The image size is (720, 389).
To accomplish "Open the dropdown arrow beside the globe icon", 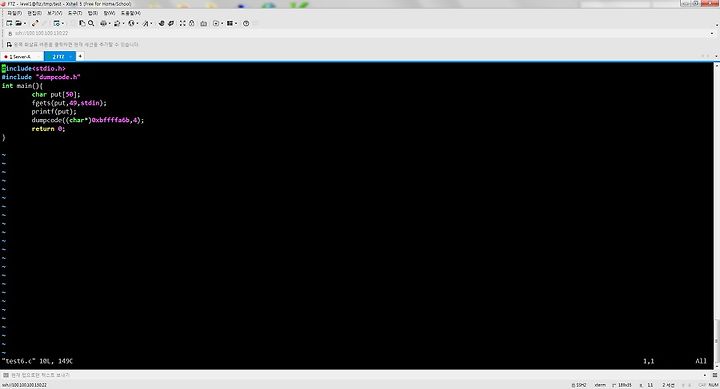I will click(137, 23).
